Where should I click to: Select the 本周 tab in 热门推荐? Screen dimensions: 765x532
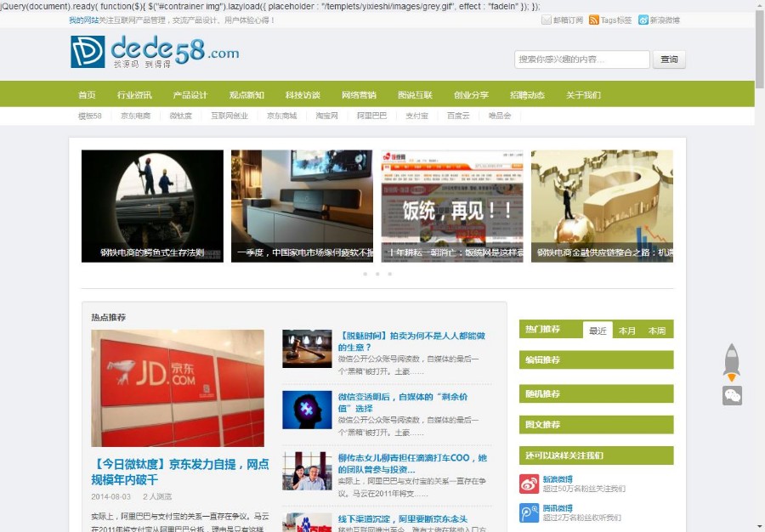point(657,330)
